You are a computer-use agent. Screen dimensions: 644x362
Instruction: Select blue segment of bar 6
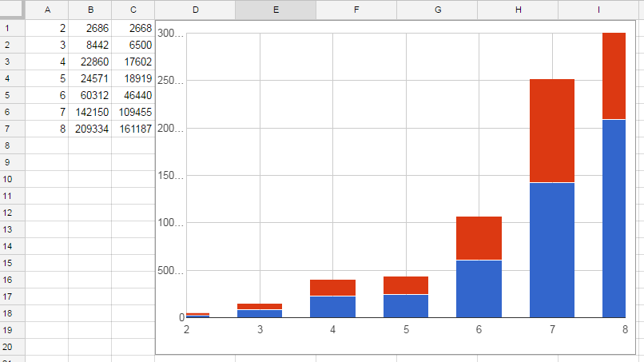point(479,288)
